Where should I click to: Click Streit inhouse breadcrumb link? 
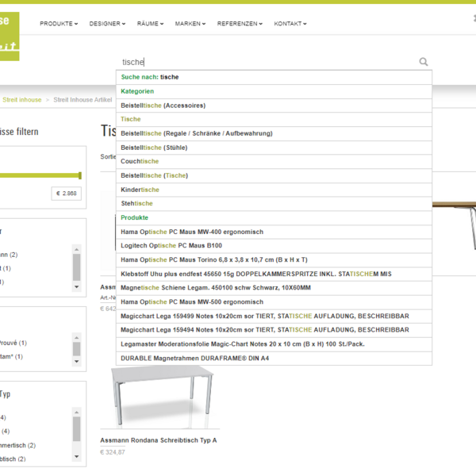point(21,100)
